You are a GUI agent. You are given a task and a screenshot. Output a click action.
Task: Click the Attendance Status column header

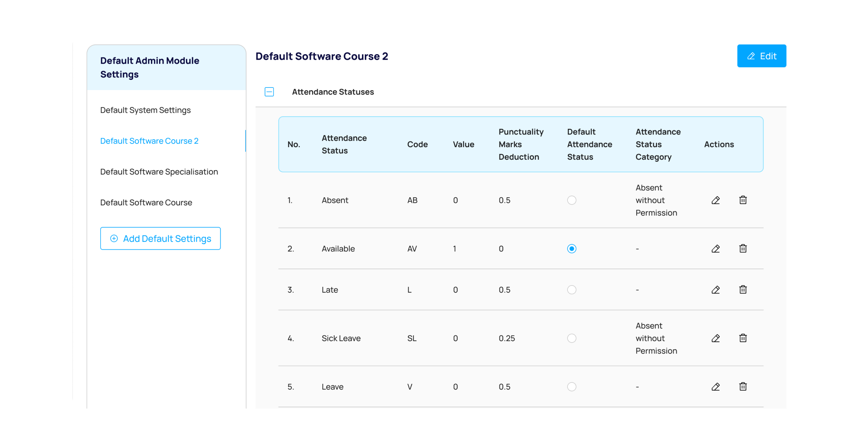(x=344, y=144)
